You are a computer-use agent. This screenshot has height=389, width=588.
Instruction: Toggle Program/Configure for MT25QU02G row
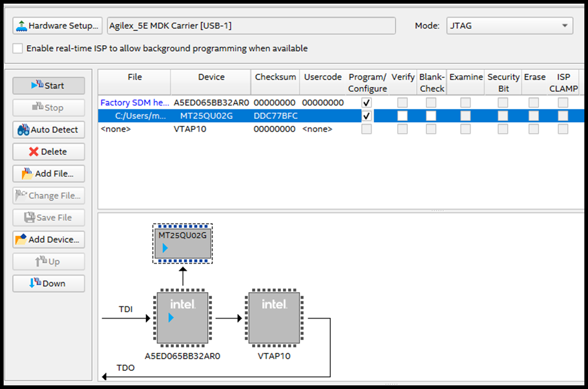[x=367, y=116]
